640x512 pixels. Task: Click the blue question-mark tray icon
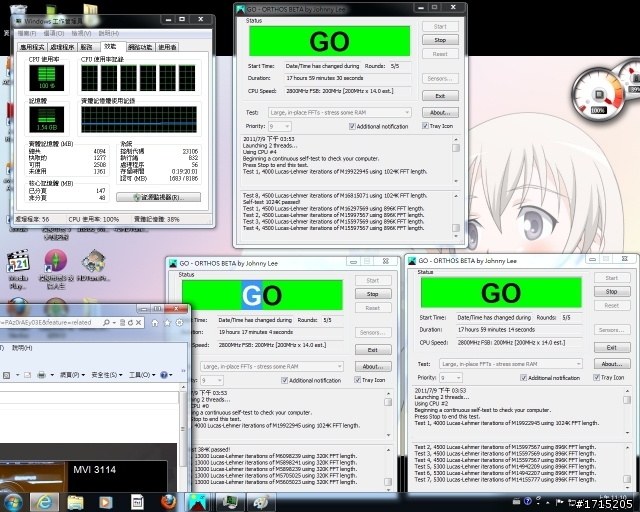[527, 501]
